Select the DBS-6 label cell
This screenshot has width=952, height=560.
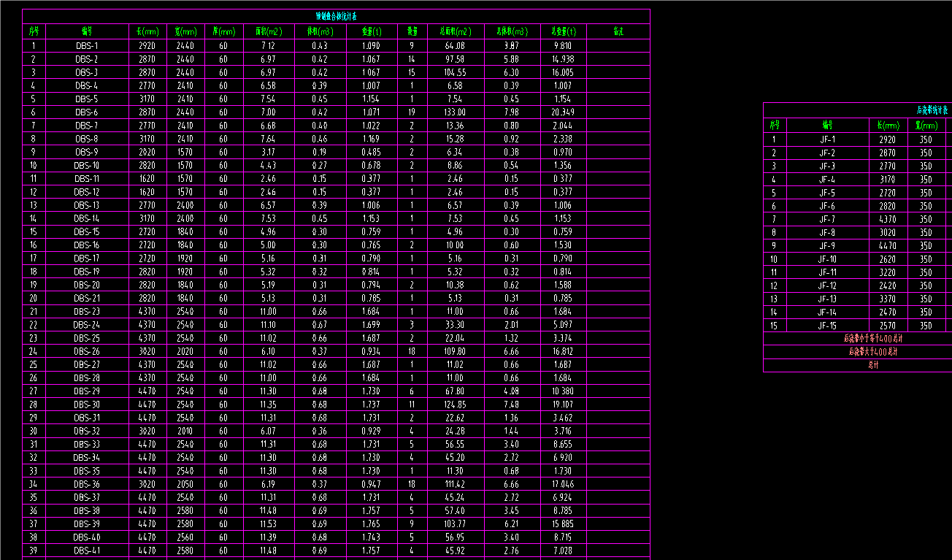point(87,112)
